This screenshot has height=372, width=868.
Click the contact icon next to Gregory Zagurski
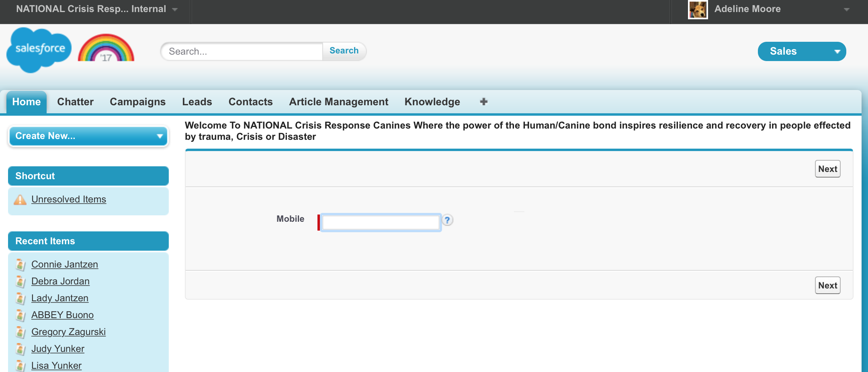click(x=20, y=332)
